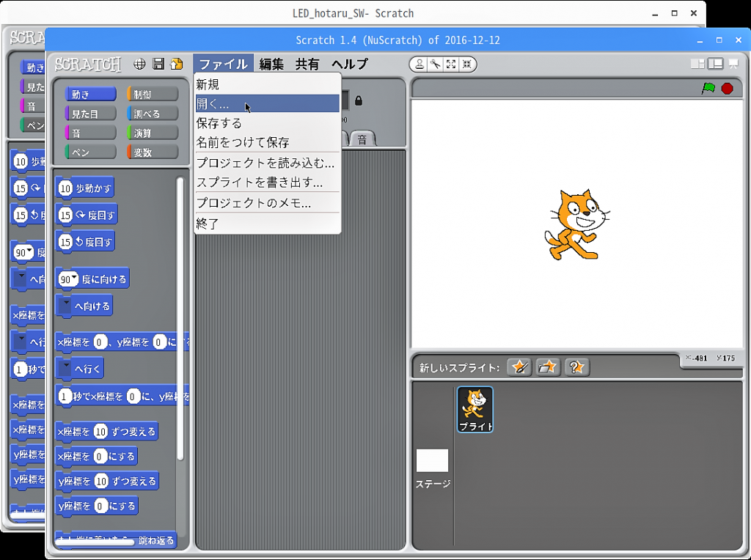Switch to full stage view mode
751x560 pixels.
click(x=716, y=64)
